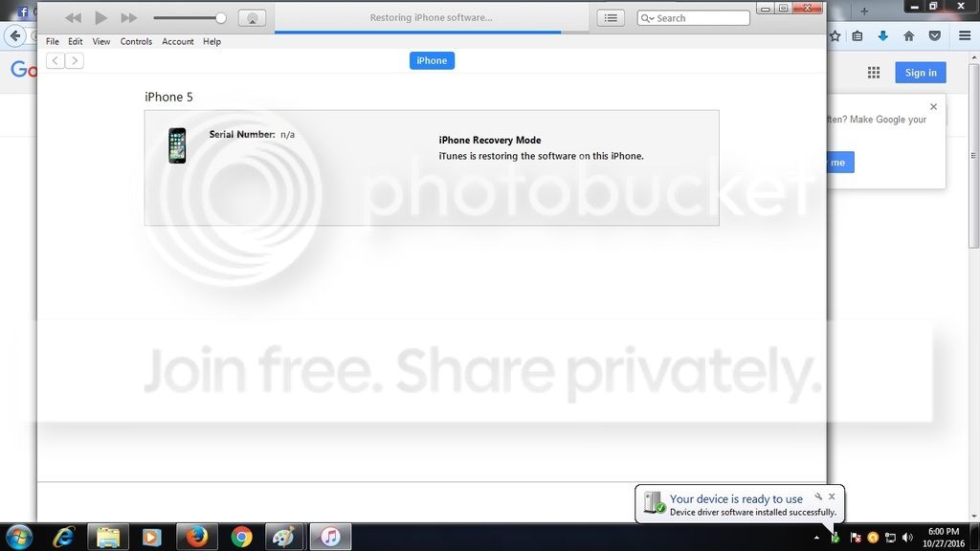The height and width of the screenshot is (551, 980).
Task: Click the Firefox downloads arrow icon
Action: 882,36
